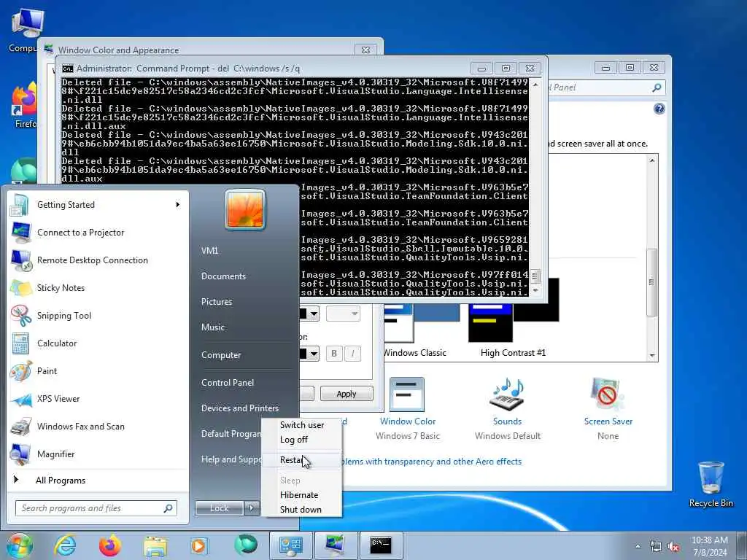The width and height of the screenshot is (747, 560).
Task: Switch to Command Prompt taskbar item
Action: click(381, 545)
